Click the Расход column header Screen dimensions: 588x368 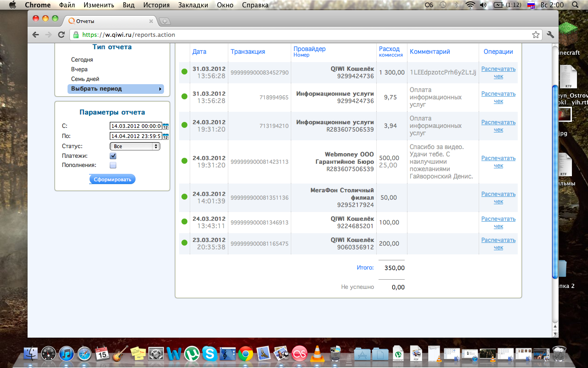coord(389,49)
